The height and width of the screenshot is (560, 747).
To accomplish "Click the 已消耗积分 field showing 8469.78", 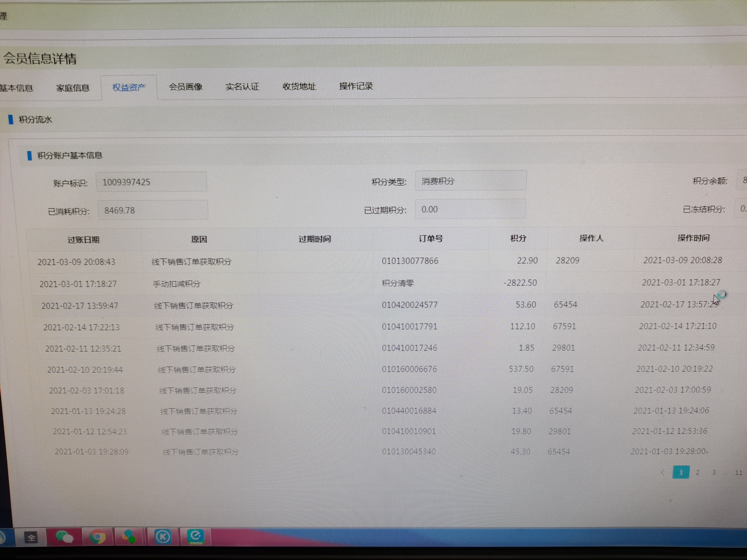I will click(x=152, y=210).
